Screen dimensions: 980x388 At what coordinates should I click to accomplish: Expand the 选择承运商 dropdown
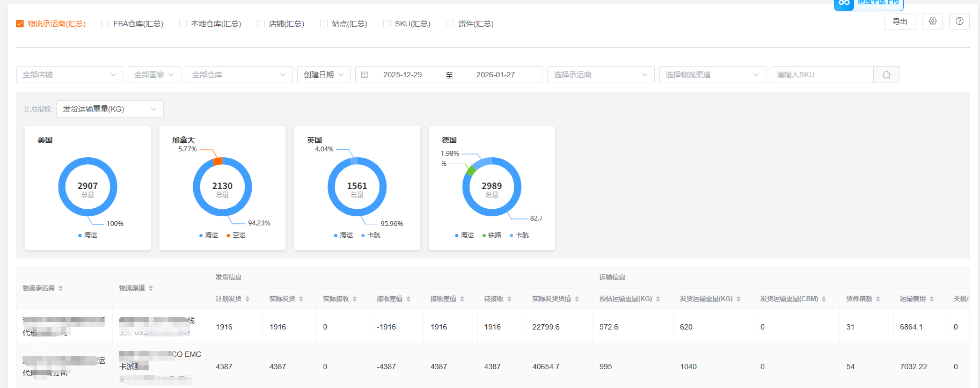(x=601, y=75)
